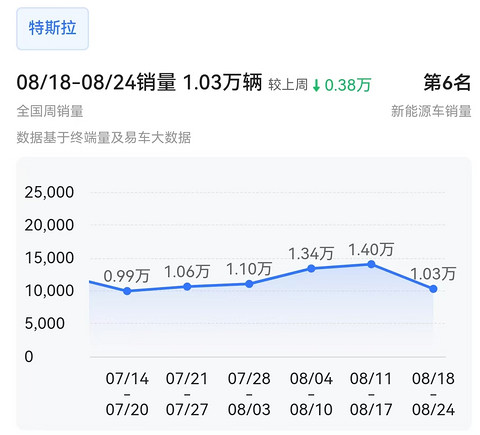Image resolution: width=480 pixels, height=435 pixels.
Task: Click the 1.06万 data point on chart
Action: coord(187,287)
